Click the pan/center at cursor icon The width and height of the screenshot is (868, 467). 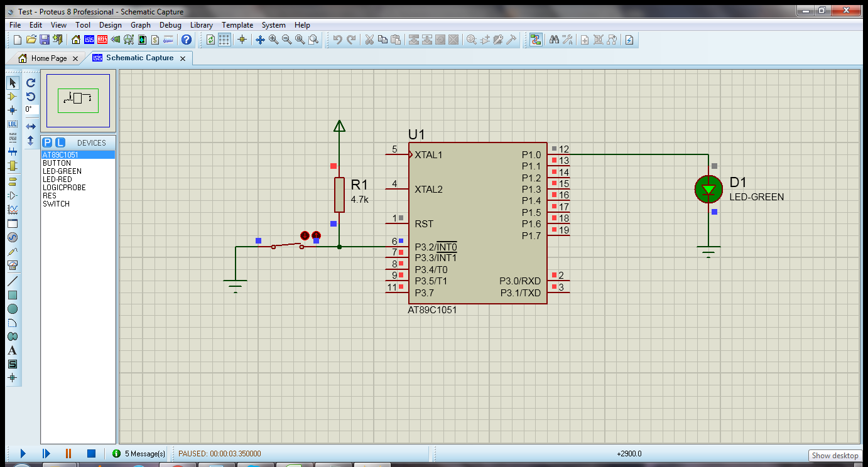coord(260,40)
